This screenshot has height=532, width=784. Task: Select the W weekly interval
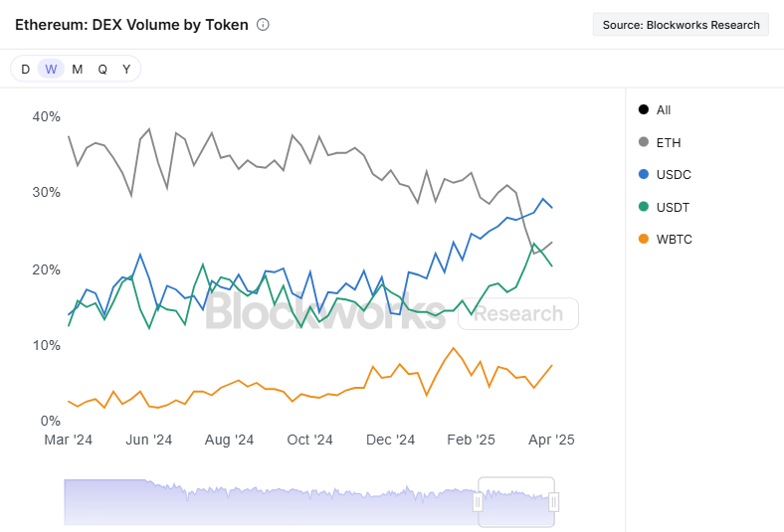point(51,69)
